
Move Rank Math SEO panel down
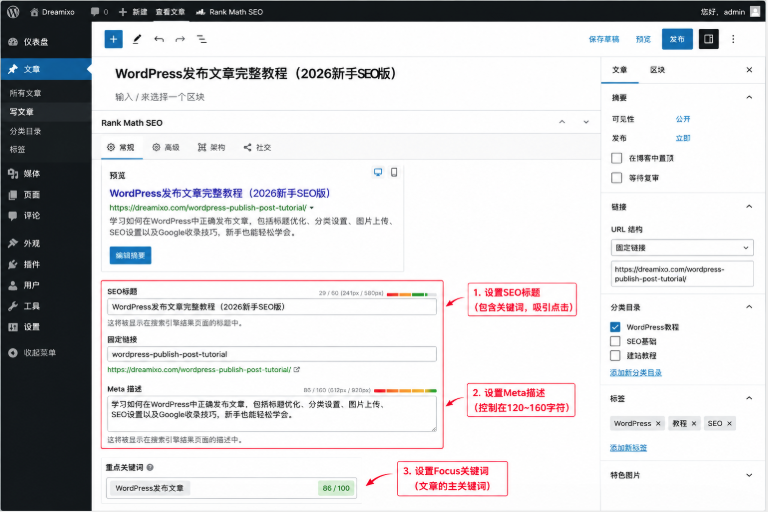click(x=586, y=122)
